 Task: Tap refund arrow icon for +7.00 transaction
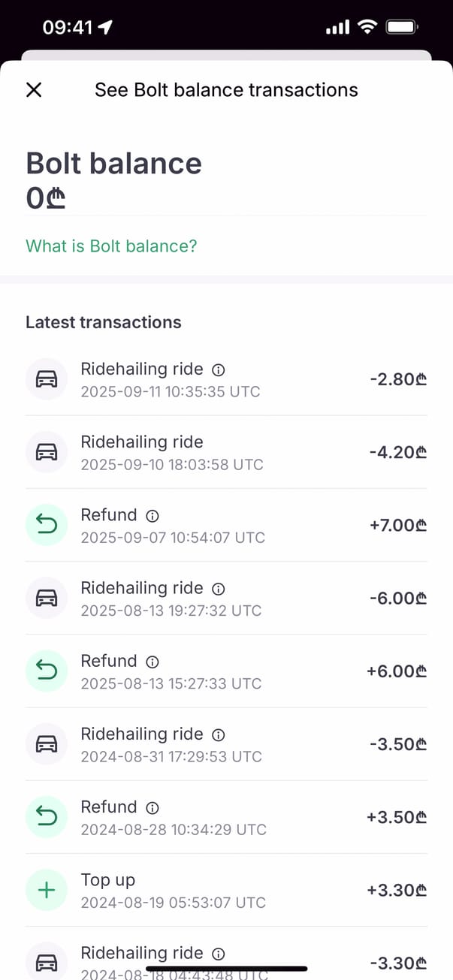pyautogui.click(x=47, y=525)
